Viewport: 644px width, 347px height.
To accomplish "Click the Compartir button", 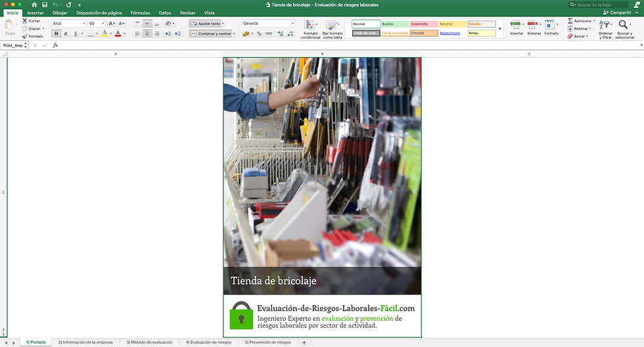I will tap(617, 12).
